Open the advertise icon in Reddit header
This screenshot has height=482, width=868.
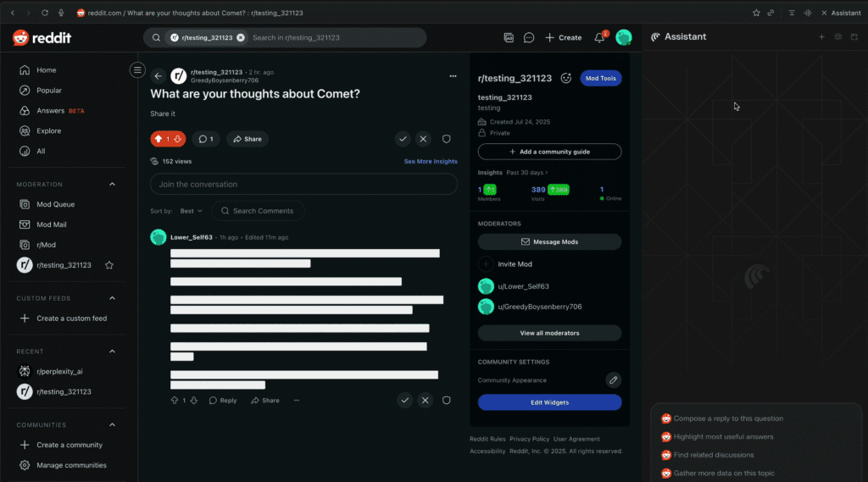click(x=509, y=37)
